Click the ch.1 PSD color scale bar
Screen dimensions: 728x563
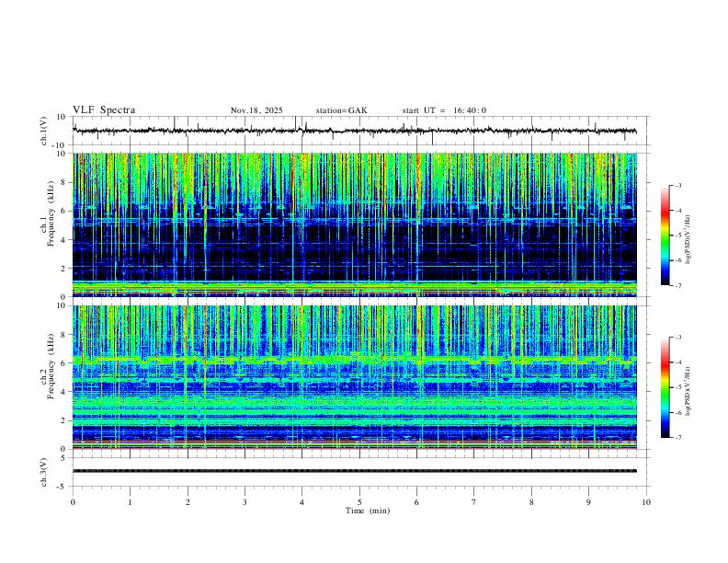pos(665,236)
